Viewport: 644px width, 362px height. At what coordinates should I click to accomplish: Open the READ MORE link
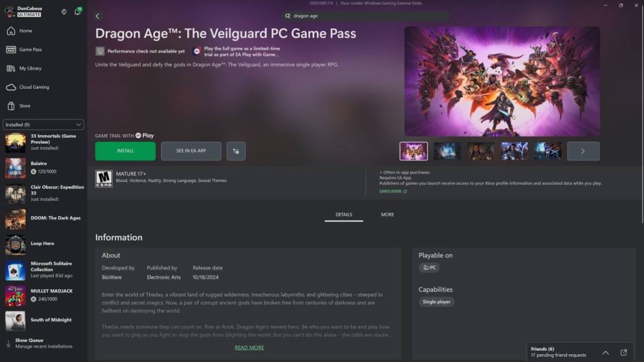249,347
